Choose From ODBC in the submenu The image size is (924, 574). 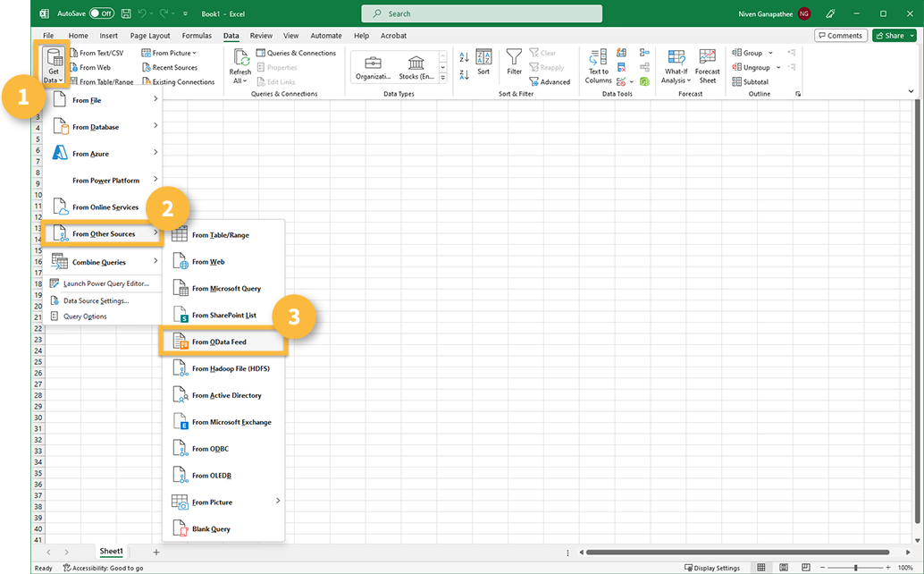[x=224, y=449]
